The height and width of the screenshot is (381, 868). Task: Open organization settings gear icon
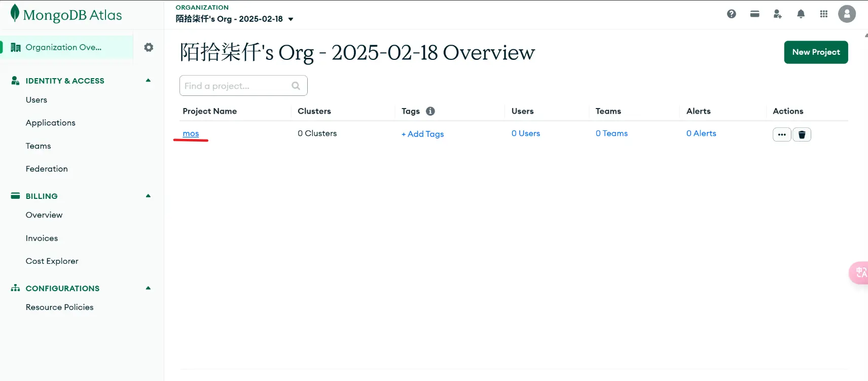(x=149, y=47)
